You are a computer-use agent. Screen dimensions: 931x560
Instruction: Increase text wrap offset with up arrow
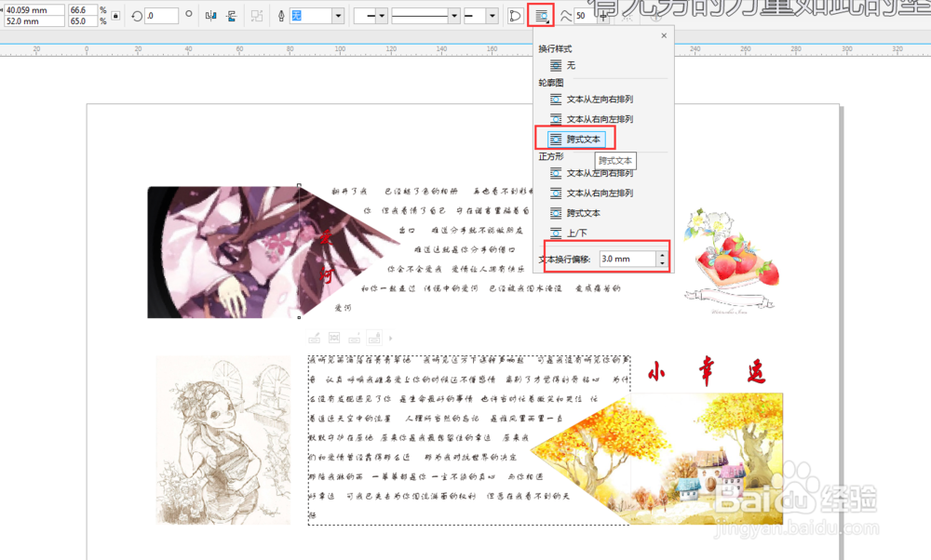tap(662, 255)
